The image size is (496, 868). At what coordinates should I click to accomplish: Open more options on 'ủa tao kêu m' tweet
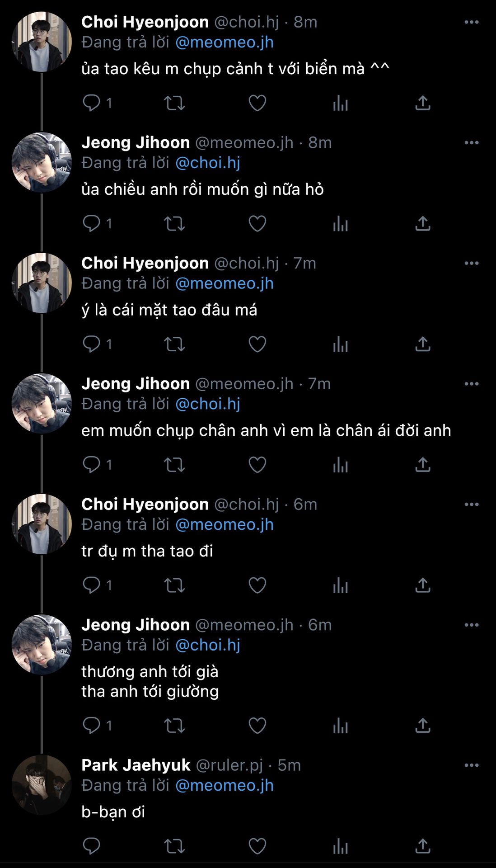point(471,22)
